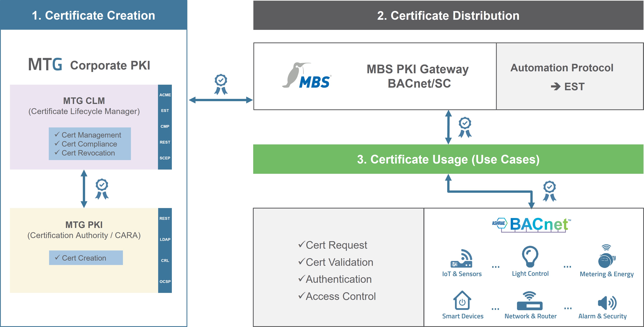Click (Certification Authority / CARA) subtitle
644x327 pixels.
click(84, 235)
